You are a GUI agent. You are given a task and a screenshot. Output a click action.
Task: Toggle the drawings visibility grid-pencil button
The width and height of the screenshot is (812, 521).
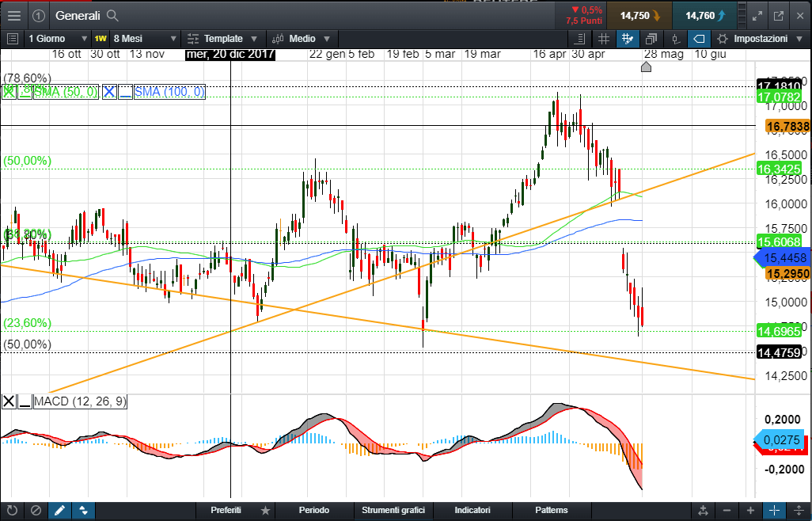(x=627, y=39)
